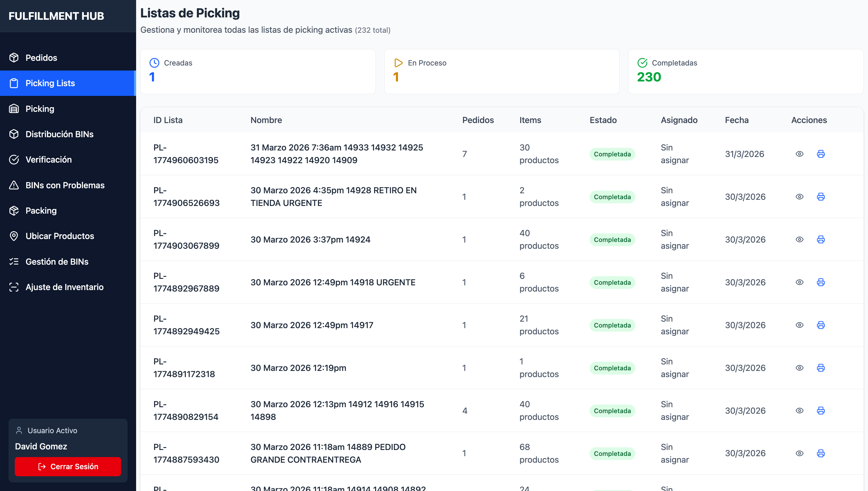
Task: Click the Creadas clock icon
Action: click(x=154, y=63)
